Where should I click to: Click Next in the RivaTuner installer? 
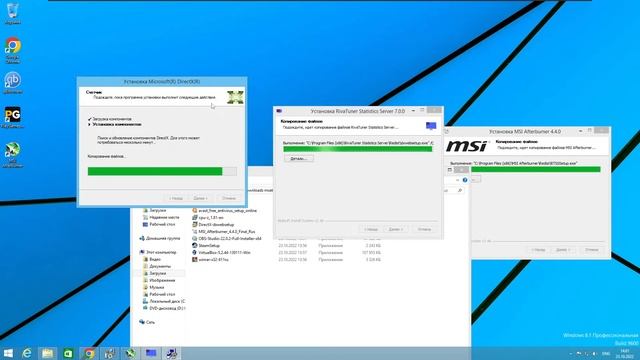(395, 229)
